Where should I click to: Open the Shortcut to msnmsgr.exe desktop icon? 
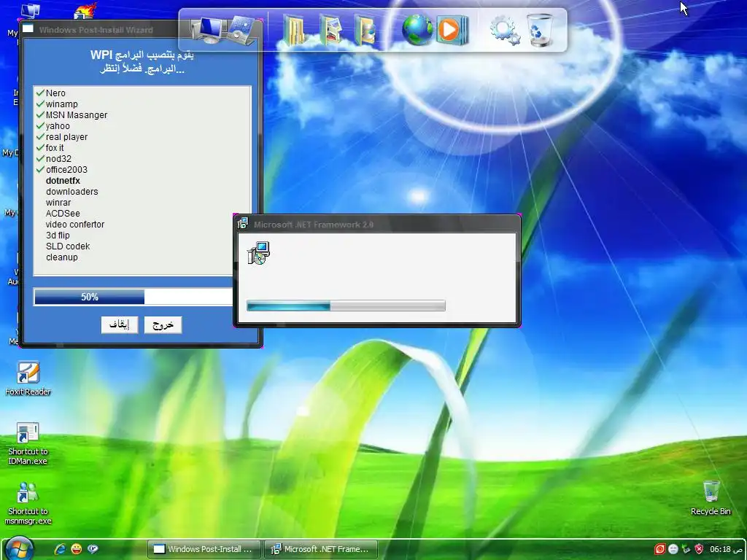[x=28, y=503]
